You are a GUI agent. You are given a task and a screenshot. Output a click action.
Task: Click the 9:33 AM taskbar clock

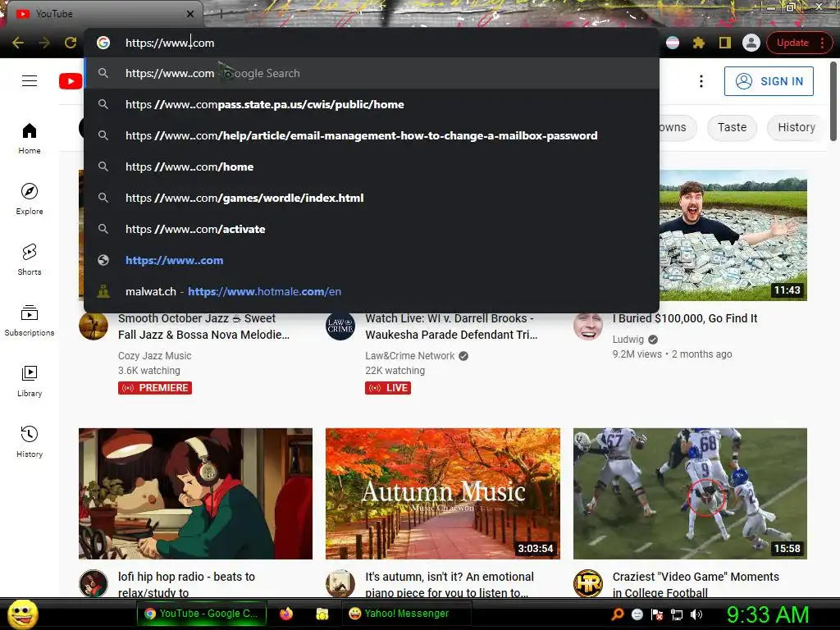coord(767,614)
